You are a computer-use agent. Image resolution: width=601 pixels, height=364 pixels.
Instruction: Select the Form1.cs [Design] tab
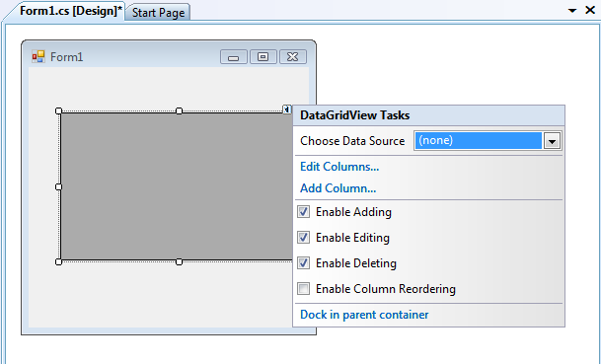(x=71, y=11)
